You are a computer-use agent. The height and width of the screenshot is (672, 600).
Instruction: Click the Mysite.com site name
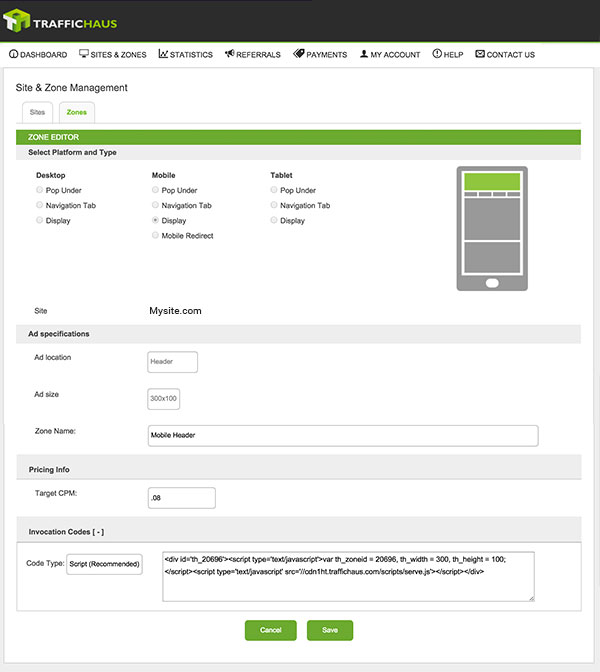[x=175, y=311]
